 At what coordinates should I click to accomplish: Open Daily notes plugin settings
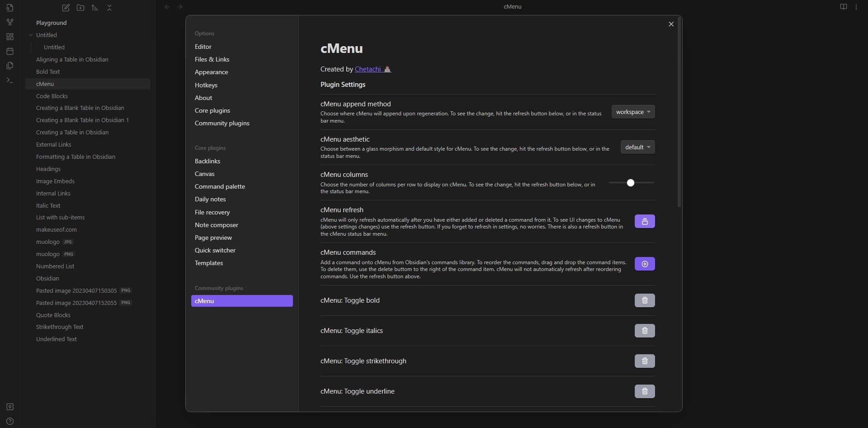242,199
